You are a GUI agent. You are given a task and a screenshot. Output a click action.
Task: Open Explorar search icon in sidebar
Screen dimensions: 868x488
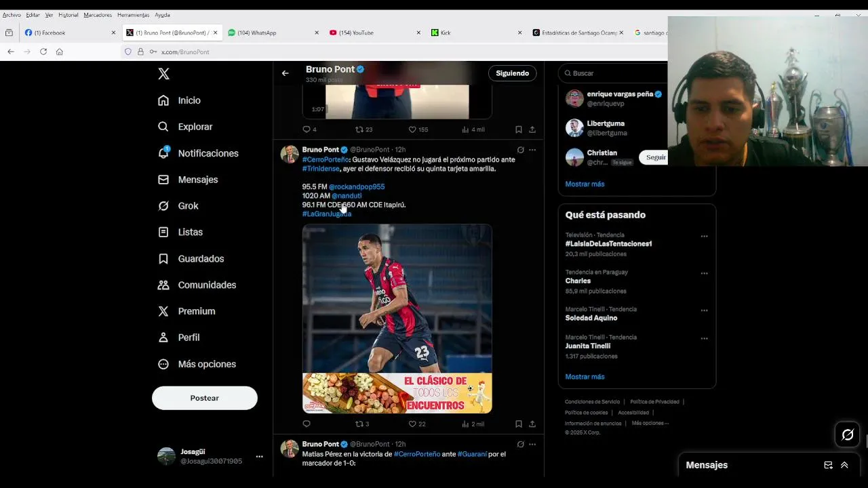click(x=163, y=127)
